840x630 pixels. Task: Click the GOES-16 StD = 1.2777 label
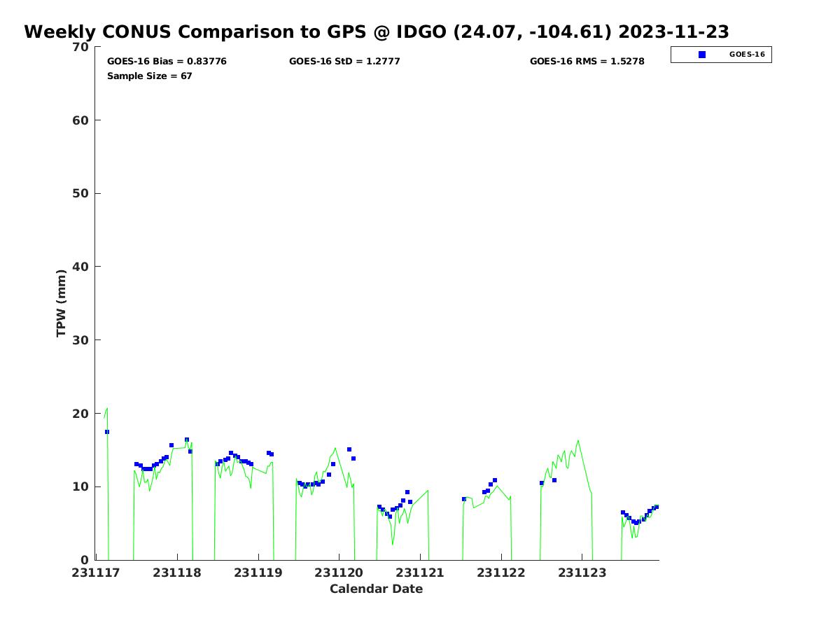[x=344, y=62]
